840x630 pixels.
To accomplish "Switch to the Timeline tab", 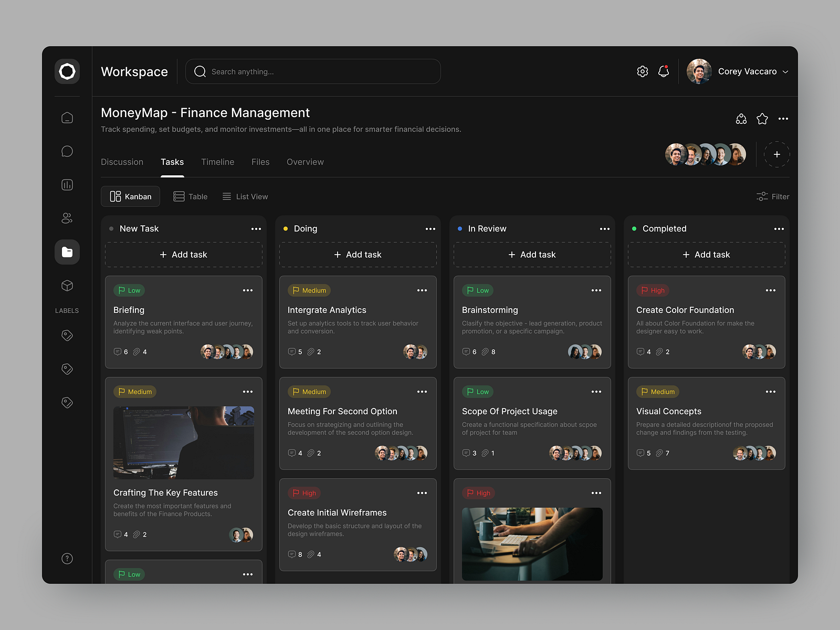I will (217, 162).
